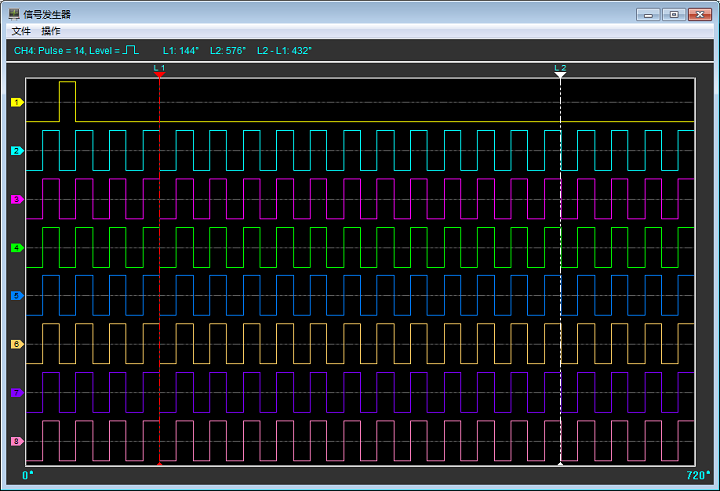This screenshot has width=720, height=491.
Task: Select the orange channel 6 marker
Action: pyautogui.click(x=17, y=345)
